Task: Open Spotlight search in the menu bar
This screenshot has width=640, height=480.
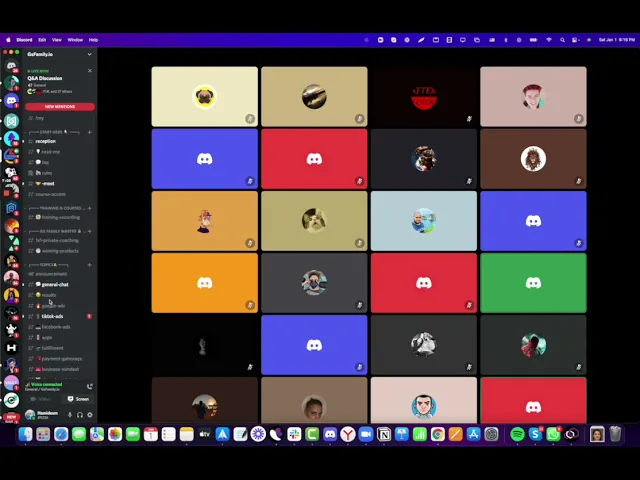Action: pos(562,40)
